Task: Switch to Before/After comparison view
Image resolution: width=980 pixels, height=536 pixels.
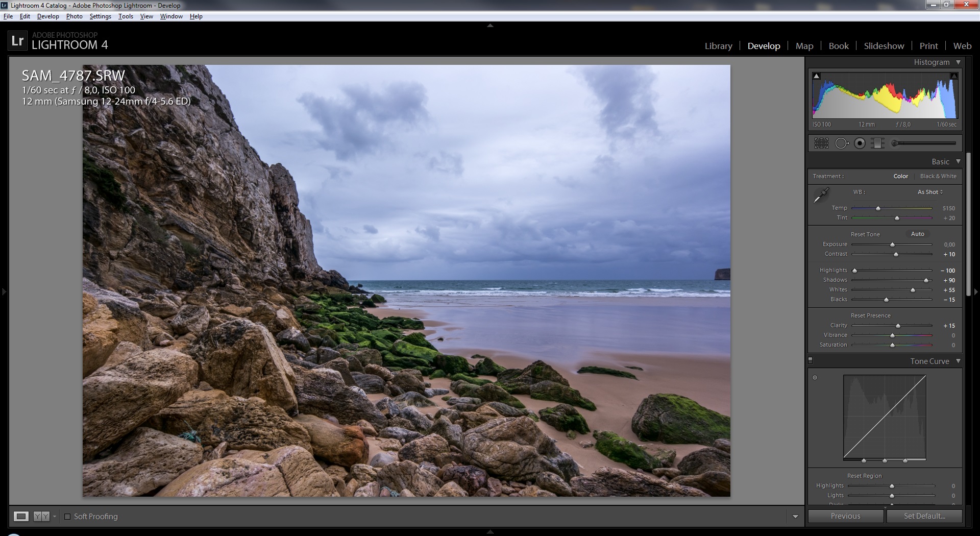Action: (41, 516)
